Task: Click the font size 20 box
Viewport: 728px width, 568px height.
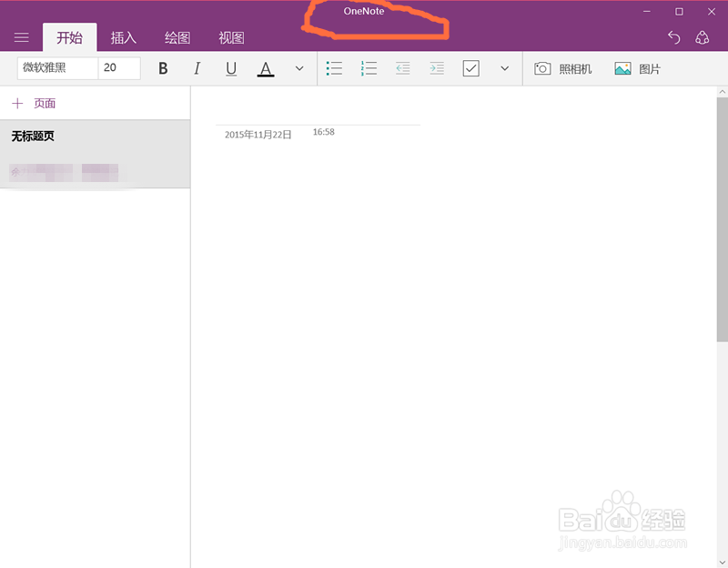Action: click(x=119, y=67)
